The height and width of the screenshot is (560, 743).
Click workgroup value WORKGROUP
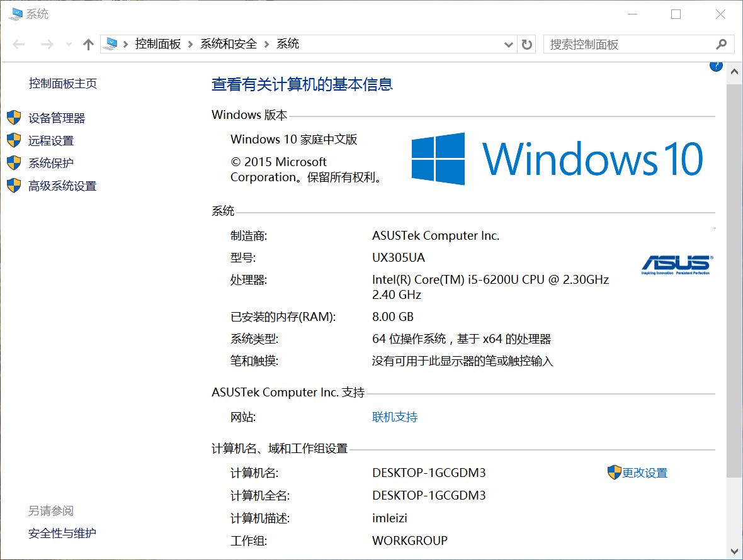point(410,540)
